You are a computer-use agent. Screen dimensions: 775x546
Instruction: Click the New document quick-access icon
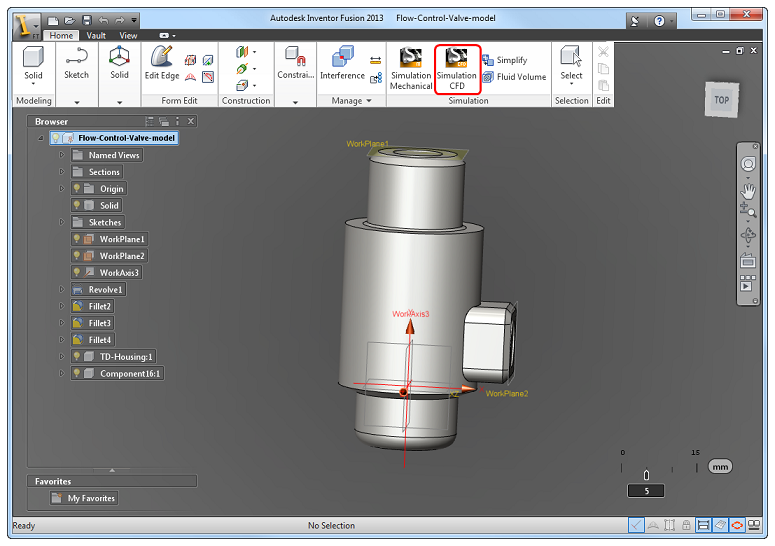(53, 20)
